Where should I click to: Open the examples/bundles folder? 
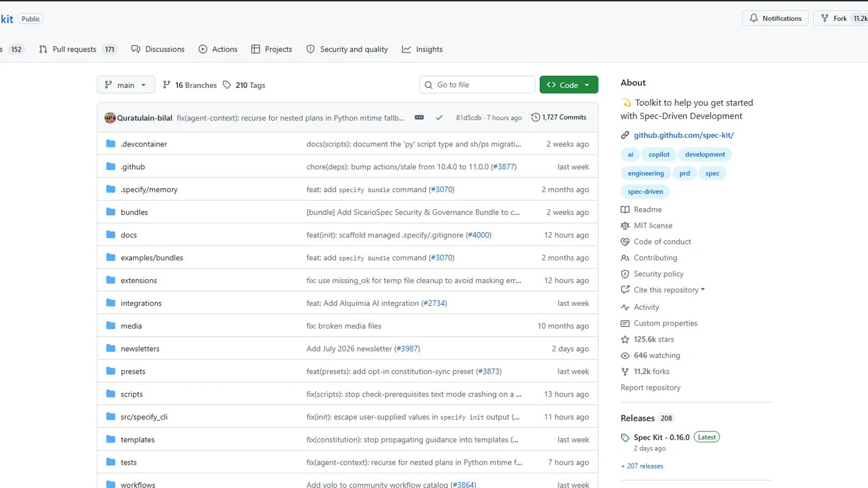152,258
